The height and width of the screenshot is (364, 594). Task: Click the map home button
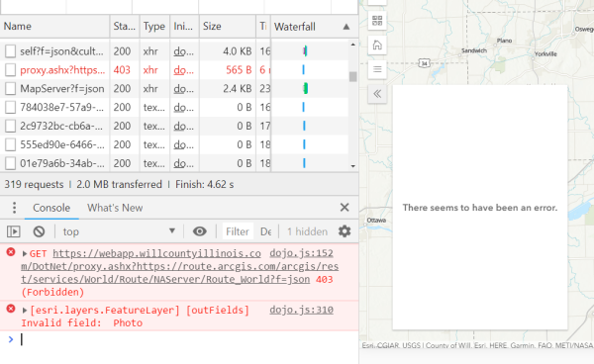(x=377, y=45)
